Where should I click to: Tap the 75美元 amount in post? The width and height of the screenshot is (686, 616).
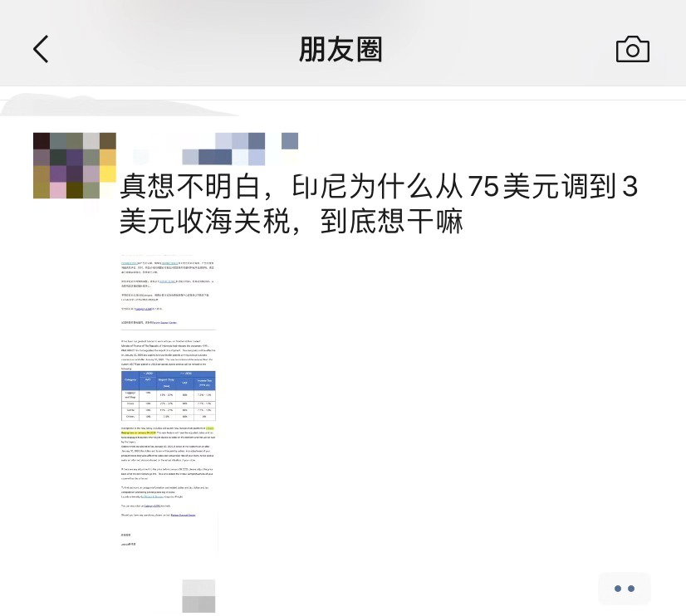(x=514, y=186)
